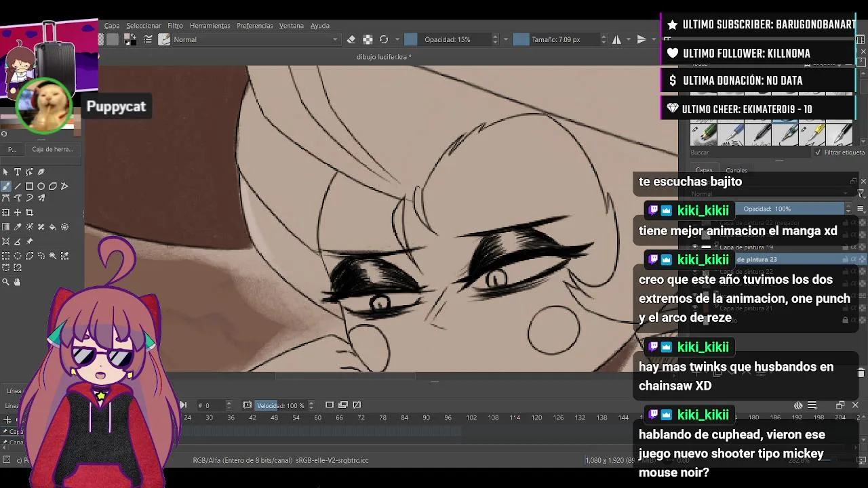
Task: Select the Ellipse shape tool
Action: (x=41, y=186)
